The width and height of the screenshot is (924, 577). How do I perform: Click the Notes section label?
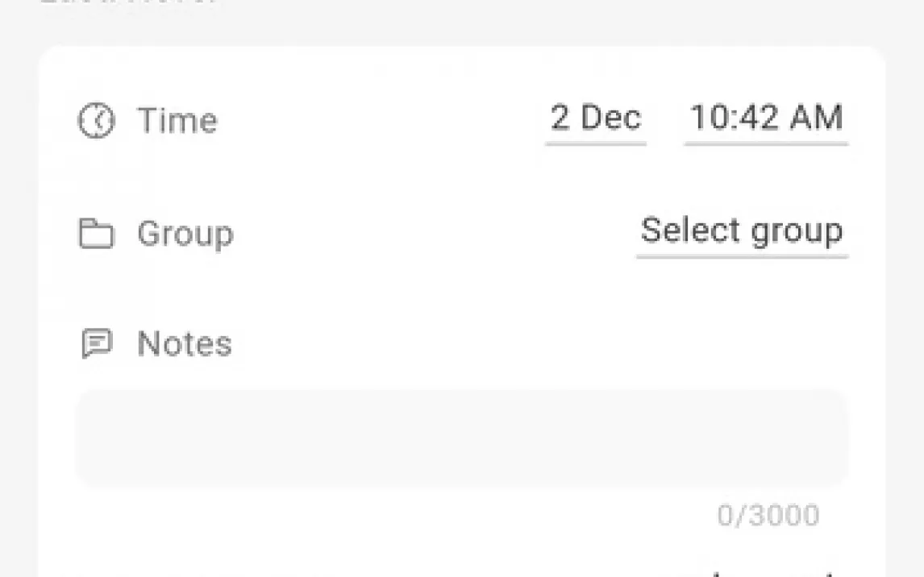pos(185,344)
